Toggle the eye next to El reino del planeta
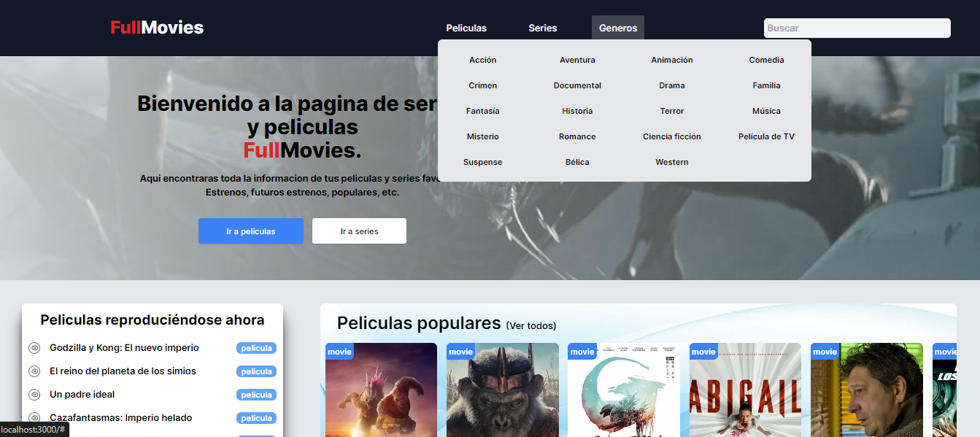The image size is (980, 437). click(x=34, y=371)
